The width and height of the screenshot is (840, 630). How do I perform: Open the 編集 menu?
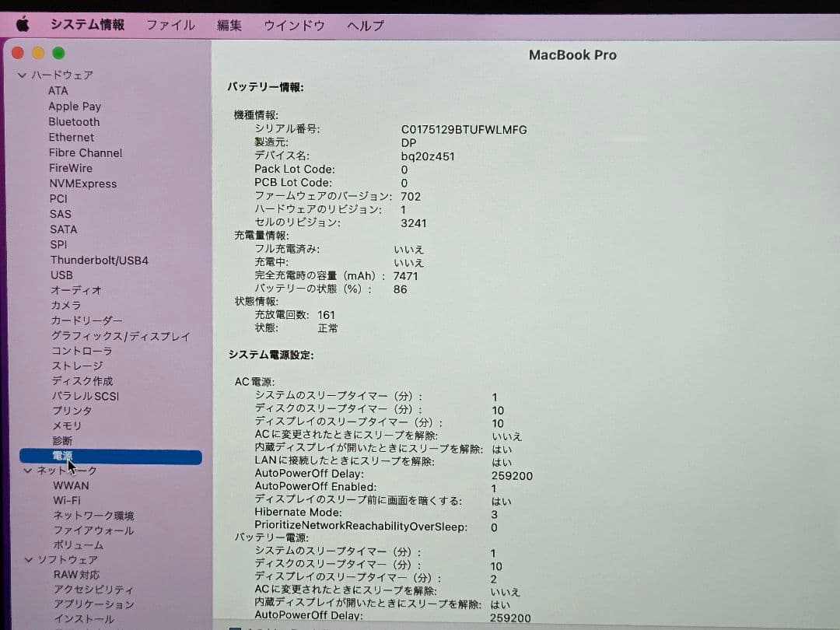coord(229,24)
